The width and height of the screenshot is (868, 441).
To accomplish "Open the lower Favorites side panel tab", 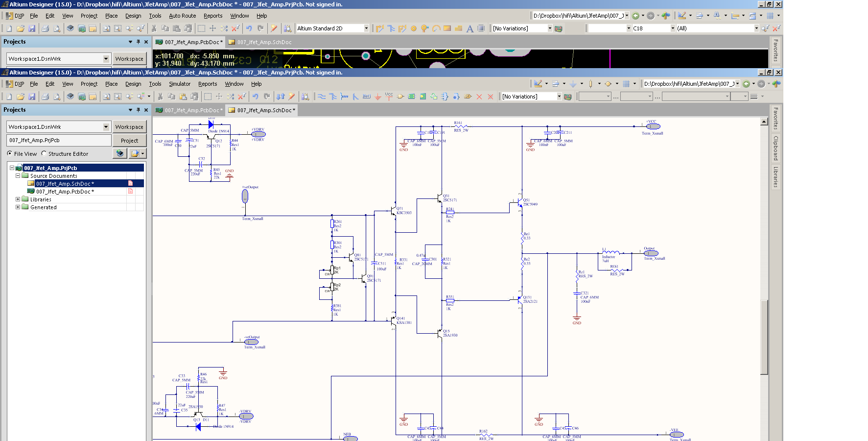I will (775, 119).
